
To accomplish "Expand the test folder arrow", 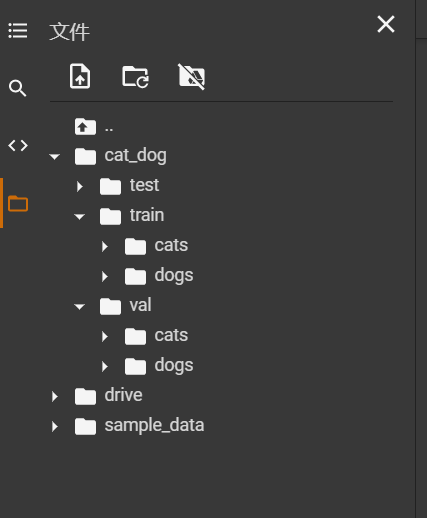I will click(x=79, y=186).
